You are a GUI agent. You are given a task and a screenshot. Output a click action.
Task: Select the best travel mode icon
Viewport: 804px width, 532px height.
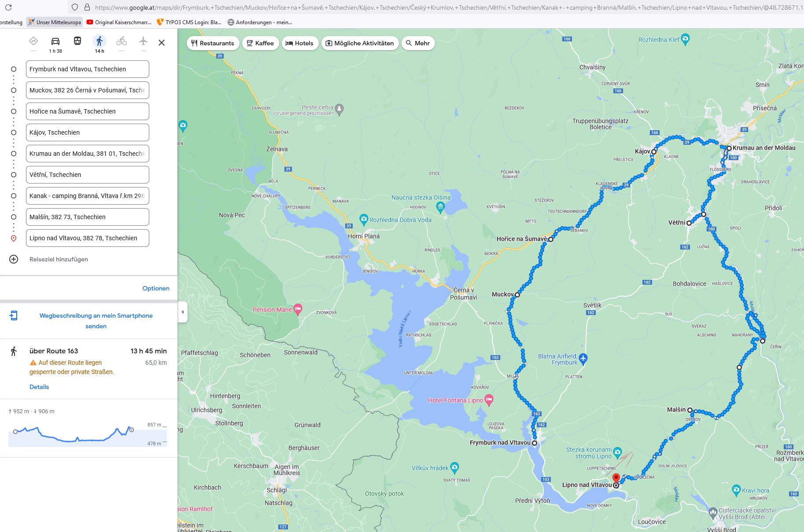click(x=33, y=41)
